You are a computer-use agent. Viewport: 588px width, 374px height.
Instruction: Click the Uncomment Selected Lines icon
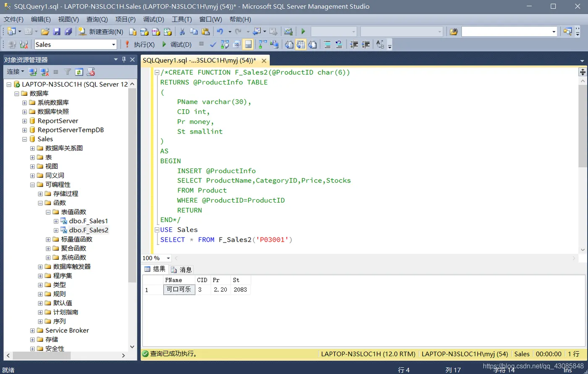[x=339, y=45]
